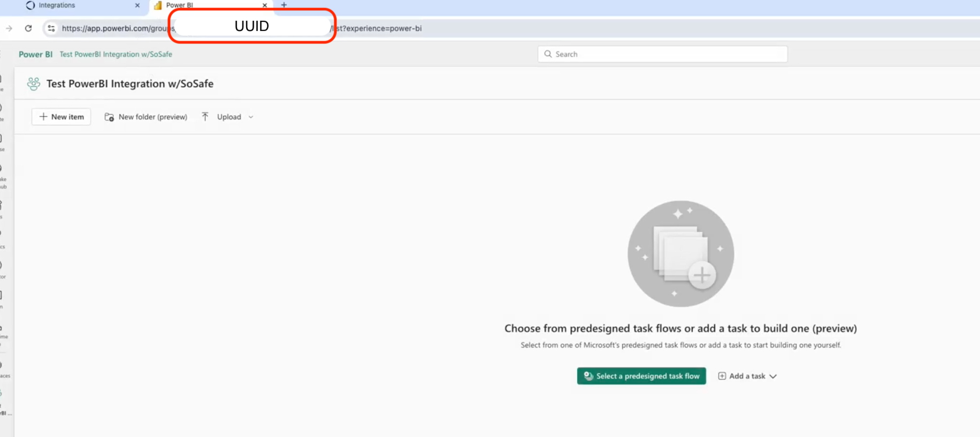Click inside the Search input field

[x=663, y=54]
